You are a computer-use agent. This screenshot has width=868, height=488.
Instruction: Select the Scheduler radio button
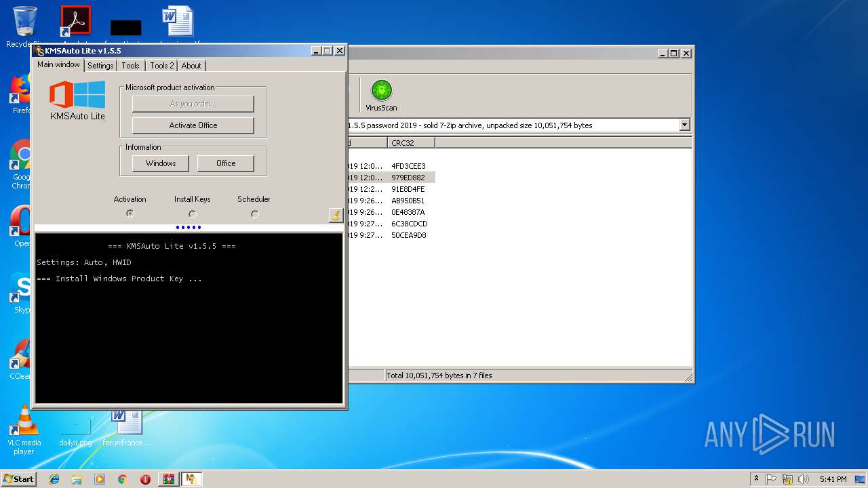[x=254, y=213]
